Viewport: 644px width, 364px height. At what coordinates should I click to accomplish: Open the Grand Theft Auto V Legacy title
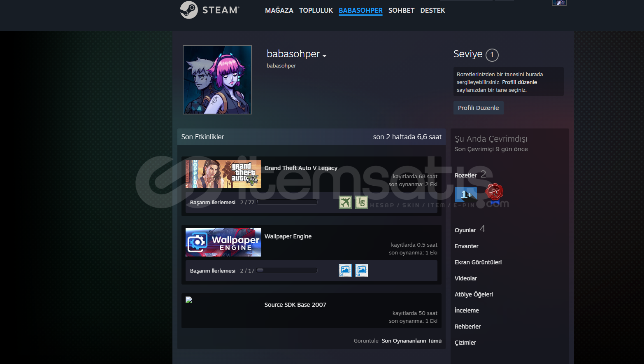coord(301,168)
